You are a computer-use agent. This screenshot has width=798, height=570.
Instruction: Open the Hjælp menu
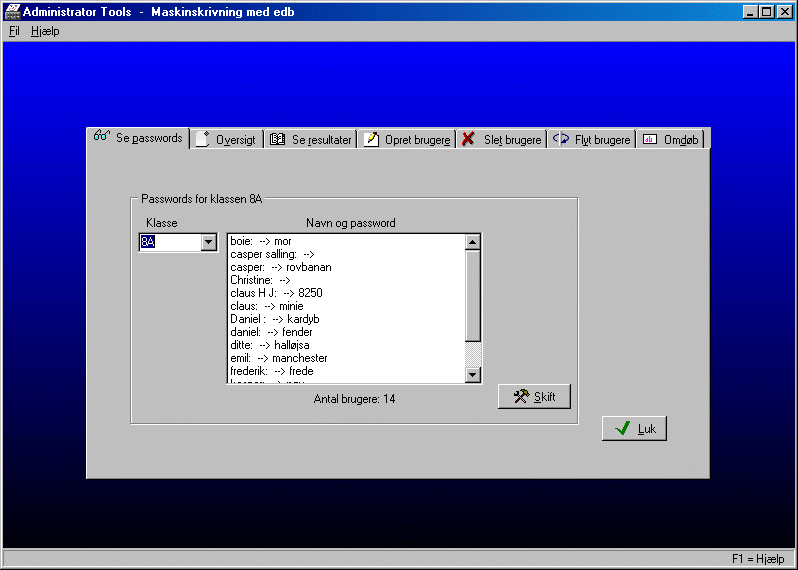(x=45, y=31)
